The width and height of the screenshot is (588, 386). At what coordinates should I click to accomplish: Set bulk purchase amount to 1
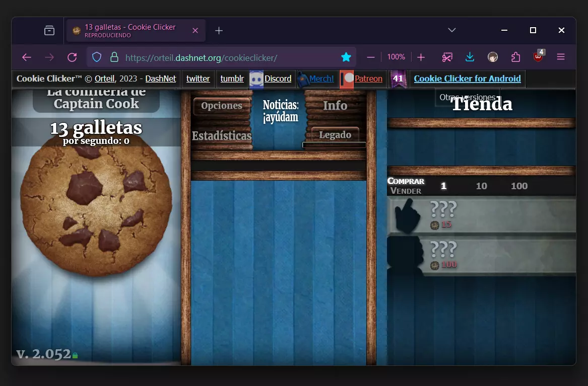pos(443,186)
